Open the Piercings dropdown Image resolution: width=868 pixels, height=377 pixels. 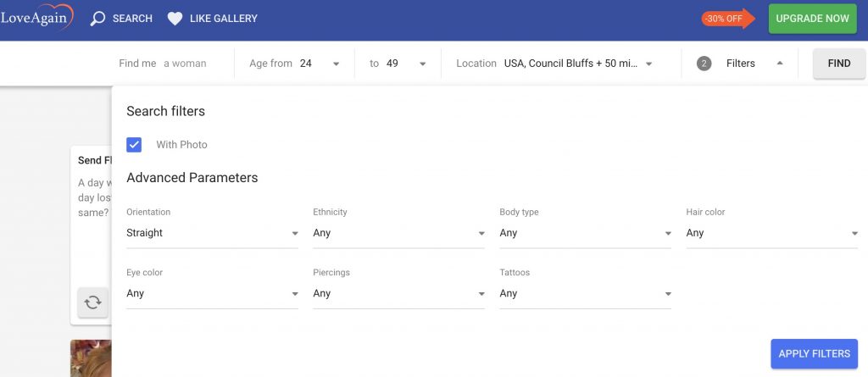(x=398, y=293)
